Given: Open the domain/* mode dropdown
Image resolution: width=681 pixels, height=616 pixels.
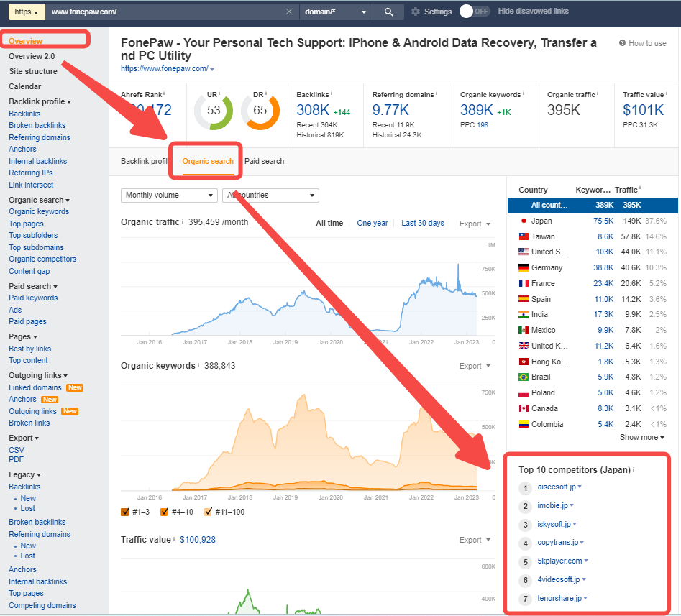Looking at the screenshot, I should pyautogui.click(x=336, y=12).
